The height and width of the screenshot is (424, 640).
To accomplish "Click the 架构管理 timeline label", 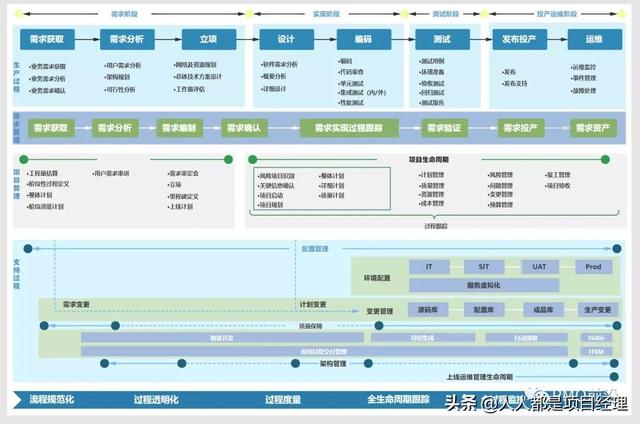I will click(x=333, y=364).
